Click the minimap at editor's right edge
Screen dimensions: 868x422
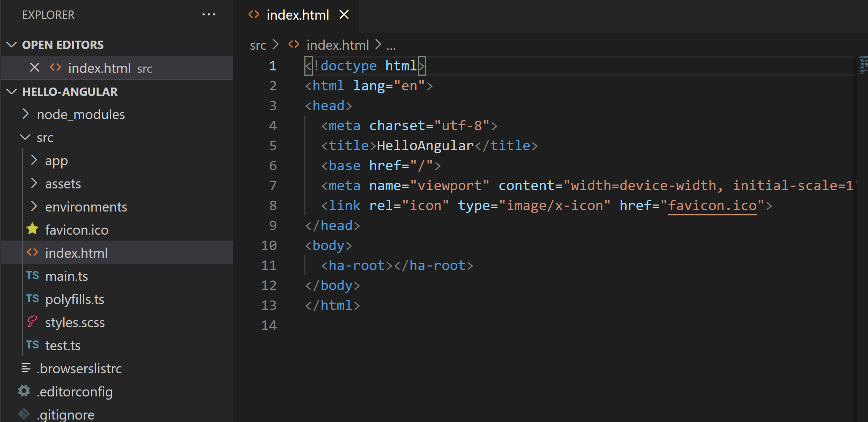point(863,65)
